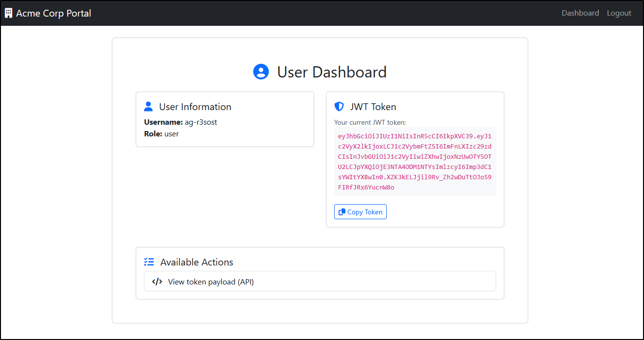Open View token payload (API) action

(x=320, y=281)
